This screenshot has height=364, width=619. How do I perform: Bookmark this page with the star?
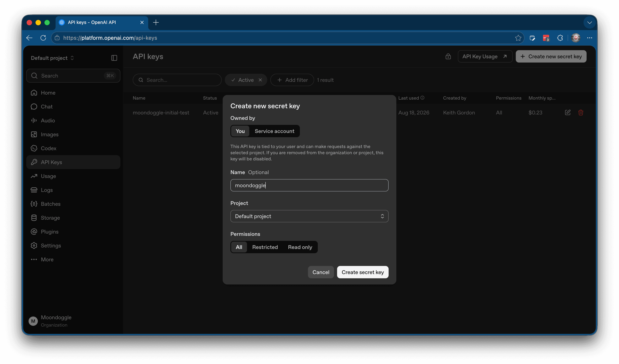tap(518, 38)
